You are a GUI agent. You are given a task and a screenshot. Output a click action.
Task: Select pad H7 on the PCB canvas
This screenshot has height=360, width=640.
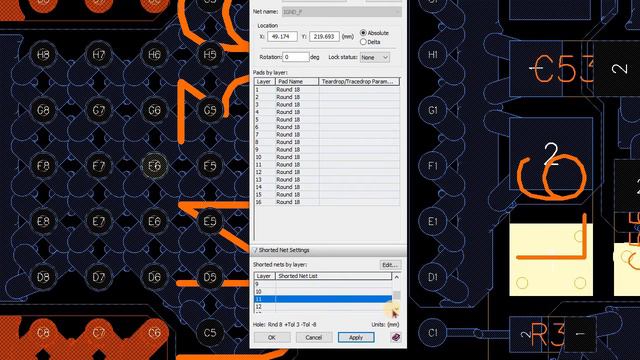click(x=98, y=55)
